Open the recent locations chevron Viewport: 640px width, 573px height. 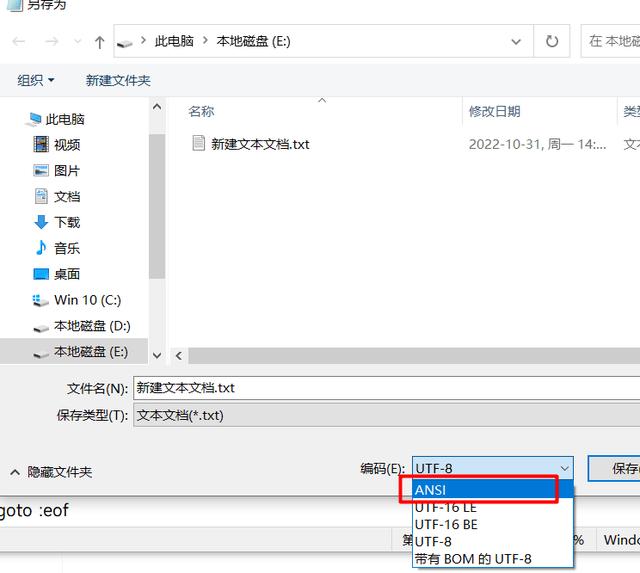(x=77, y=41)
